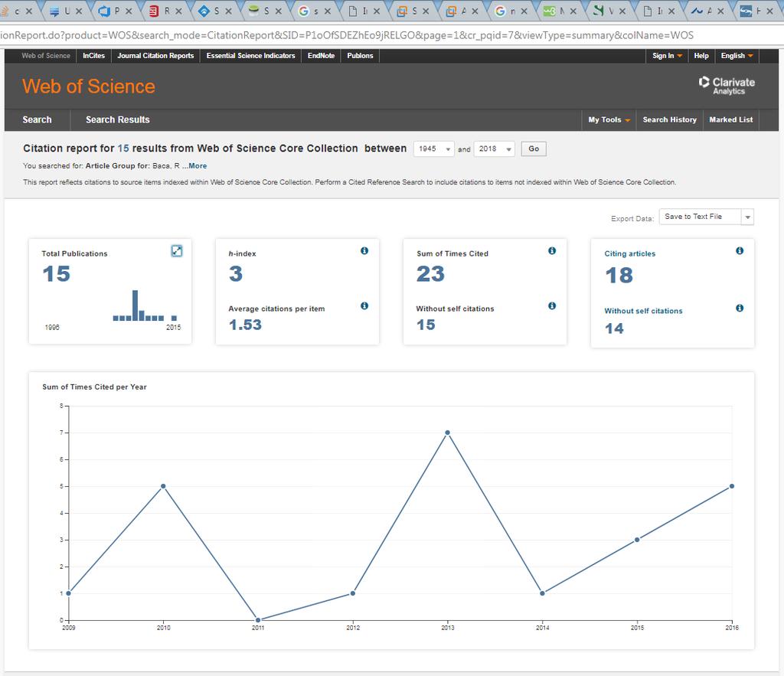The width and height of the screenshot is (784, 676).
Task: Click the orange Web of Science logo
Action: point(89,87)
